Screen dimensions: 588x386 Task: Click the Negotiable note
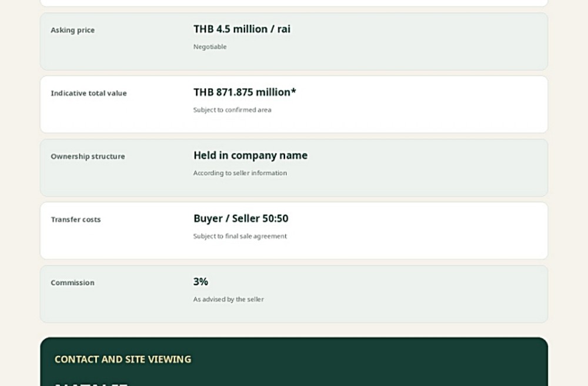pyautogui.click(x=210, y=46)
